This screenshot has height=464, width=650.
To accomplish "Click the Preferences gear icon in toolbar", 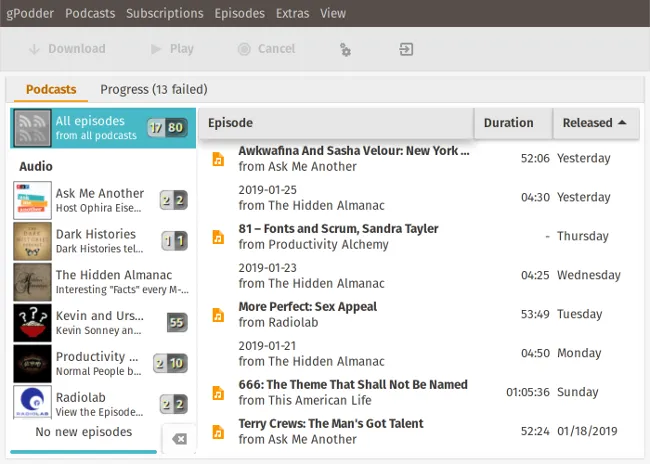I will tap(345, 49).
